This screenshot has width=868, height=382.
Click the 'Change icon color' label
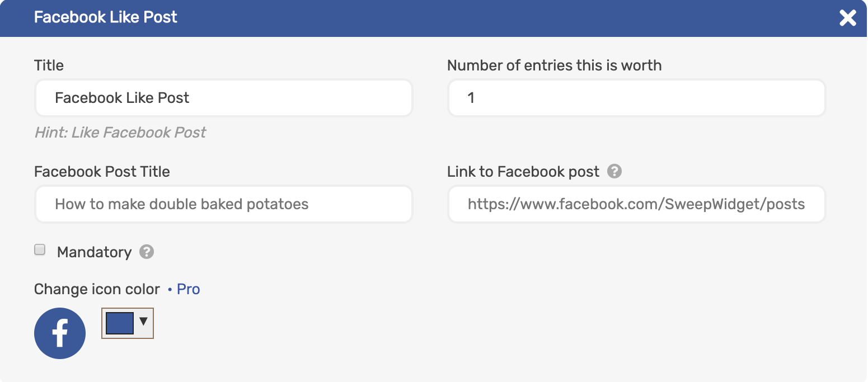click(x=97, y=289)
